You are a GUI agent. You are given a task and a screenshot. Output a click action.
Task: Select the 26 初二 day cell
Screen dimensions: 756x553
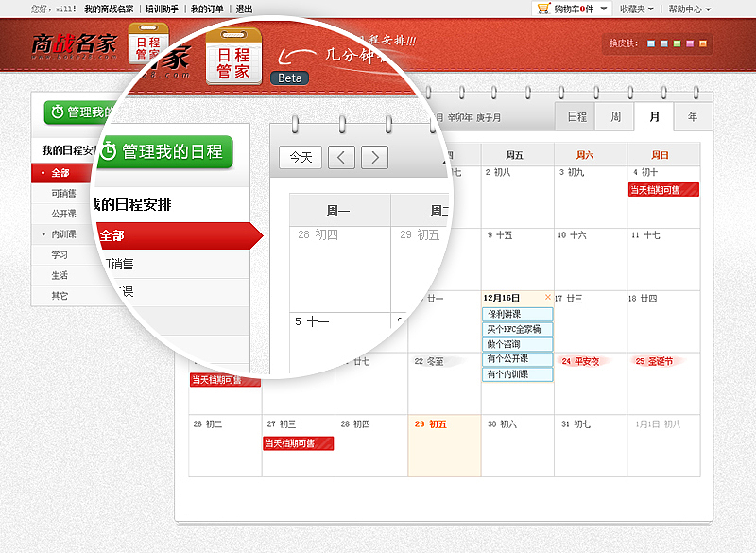225,446
